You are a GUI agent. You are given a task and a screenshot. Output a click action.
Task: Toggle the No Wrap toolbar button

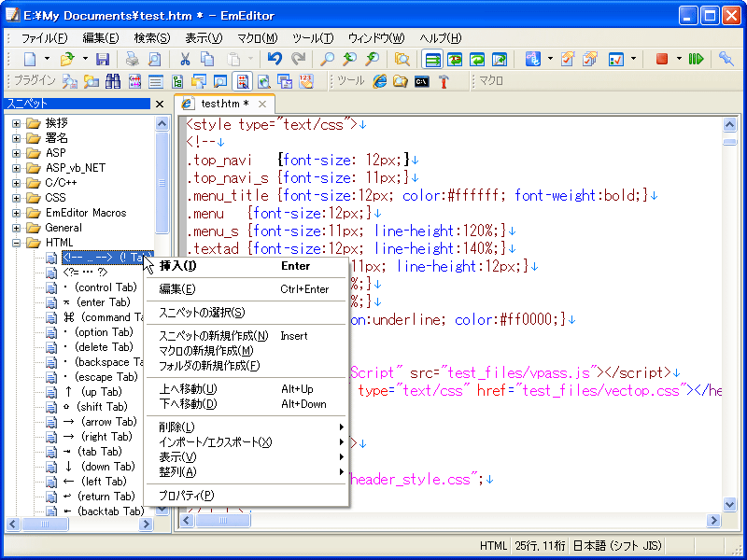[432, 59]
